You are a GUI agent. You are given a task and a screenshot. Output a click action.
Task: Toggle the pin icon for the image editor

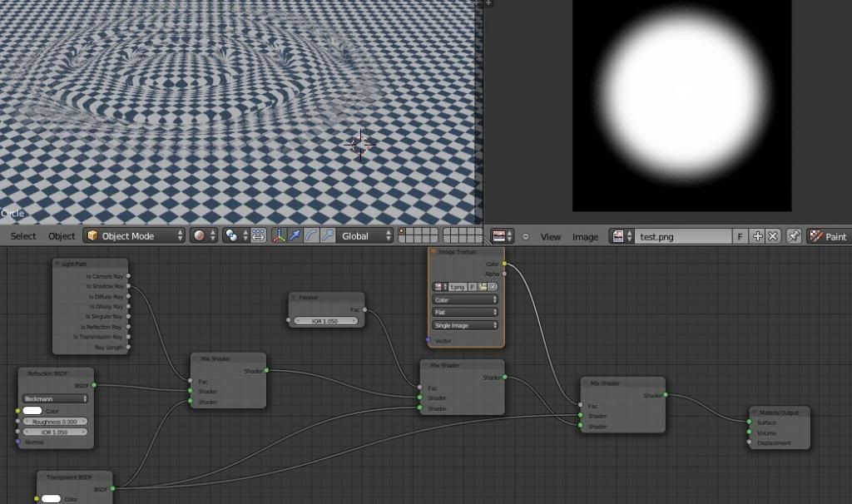coord(792,237)
